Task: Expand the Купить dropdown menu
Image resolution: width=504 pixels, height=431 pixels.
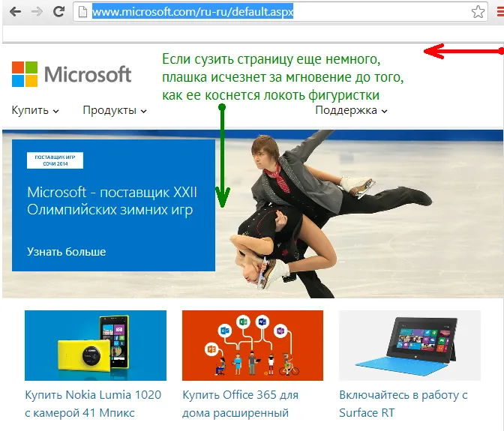Action: click(x=34, y=111)
